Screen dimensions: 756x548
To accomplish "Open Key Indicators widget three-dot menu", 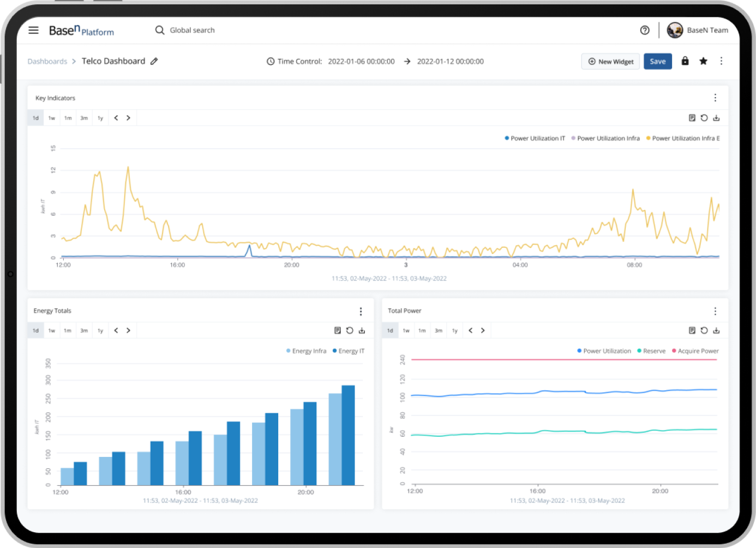I will click(x=715, y=98).
